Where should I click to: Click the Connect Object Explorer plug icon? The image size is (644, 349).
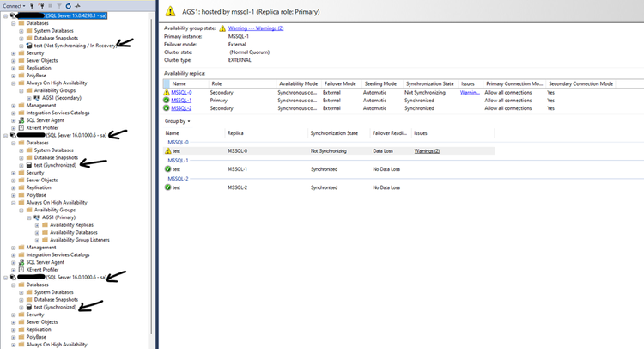32,6
